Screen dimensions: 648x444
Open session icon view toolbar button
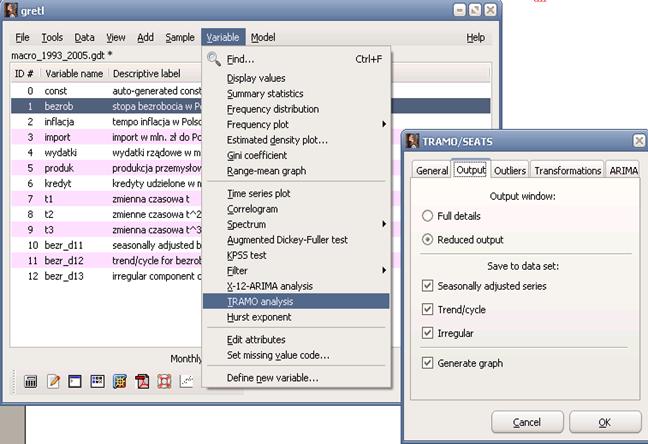point(98,381)
